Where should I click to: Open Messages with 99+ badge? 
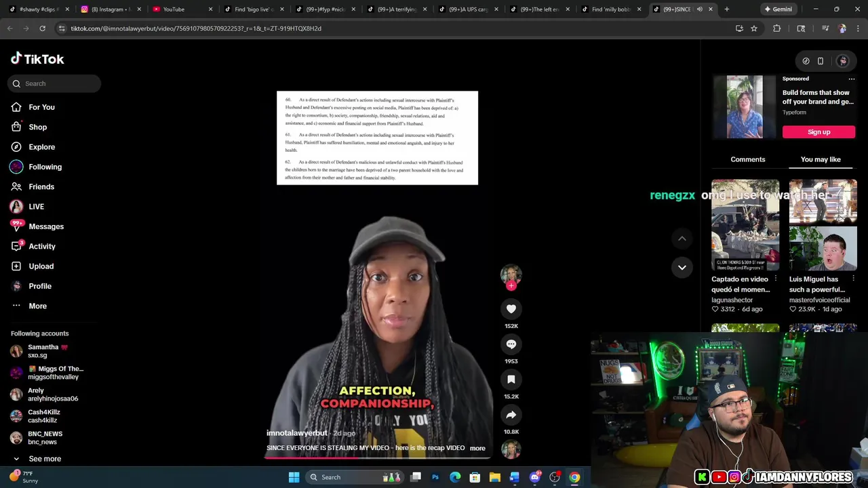click(46, 226)
